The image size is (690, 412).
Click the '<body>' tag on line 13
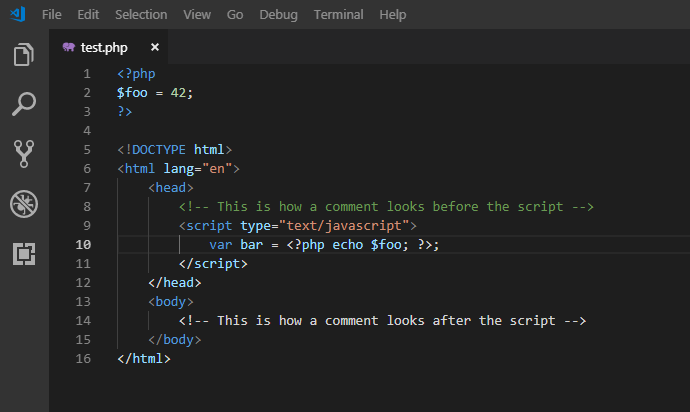(x=171, y=301)
